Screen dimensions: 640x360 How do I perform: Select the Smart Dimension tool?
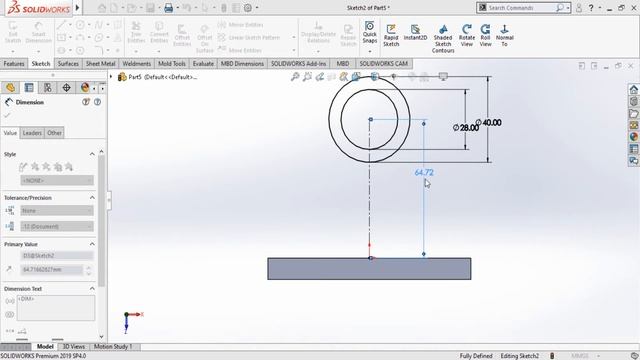pos(38,32)
